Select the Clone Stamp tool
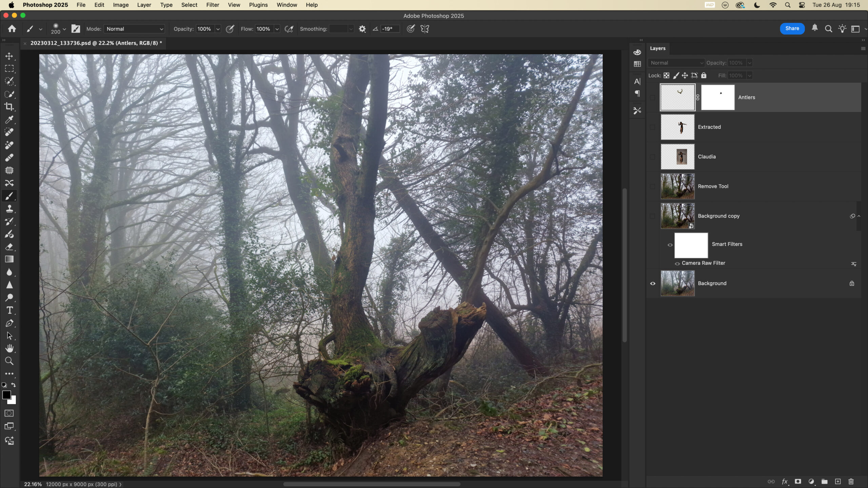868x488 pixels. coord(9,209)
